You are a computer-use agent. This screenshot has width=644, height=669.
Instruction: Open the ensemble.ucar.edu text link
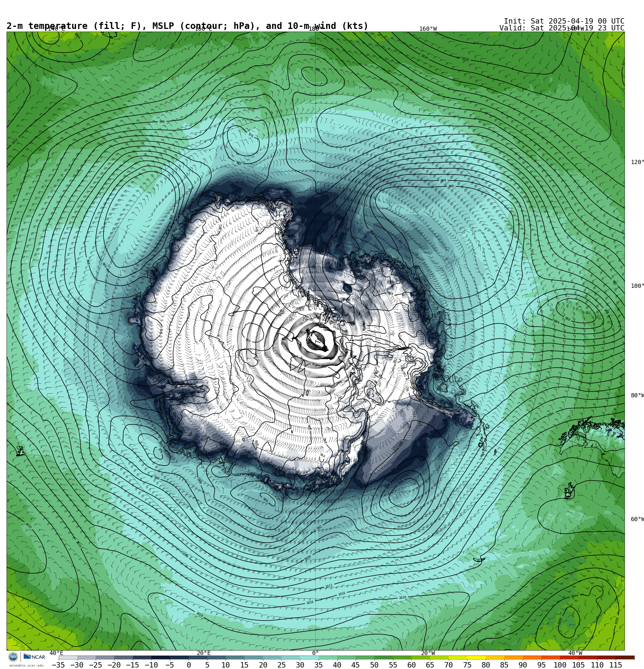point(26,666)
